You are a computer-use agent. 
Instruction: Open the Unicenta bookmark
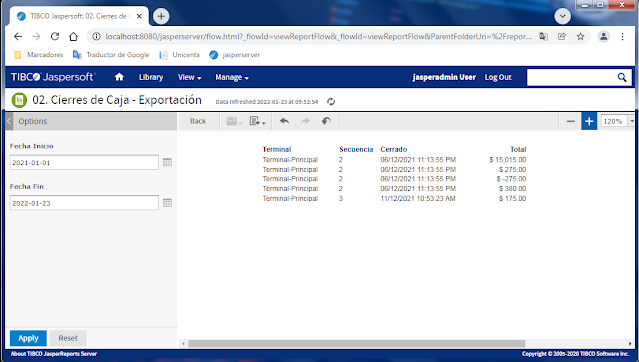coord(179,55)
